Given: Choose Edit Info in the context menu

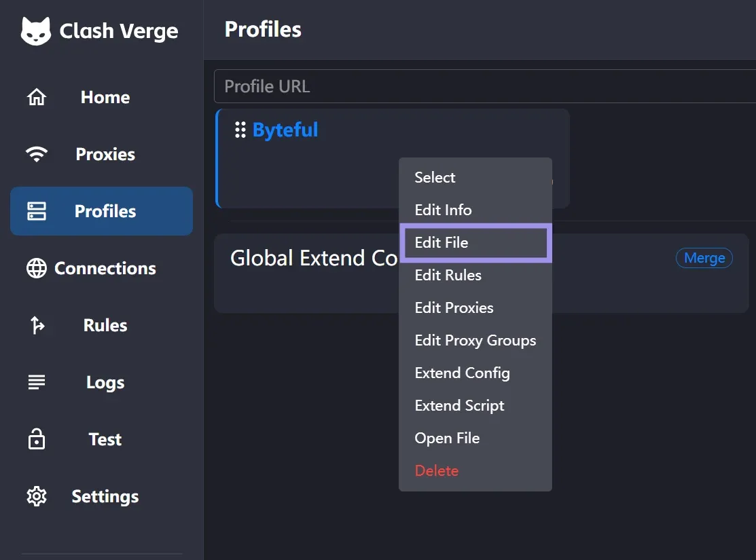Looking at the screenshot, I should coord(475,210).
